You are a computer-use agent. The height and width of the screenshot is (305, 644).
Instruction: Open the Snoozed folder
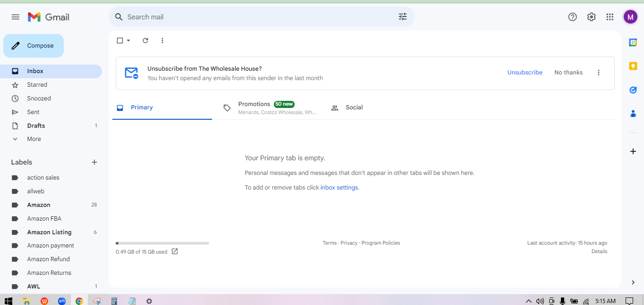[51, 99]
